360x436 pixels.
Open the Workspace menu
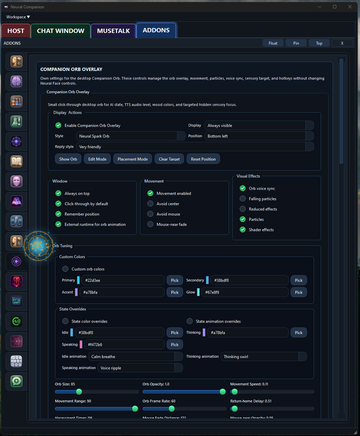click(x=18, y=17)
